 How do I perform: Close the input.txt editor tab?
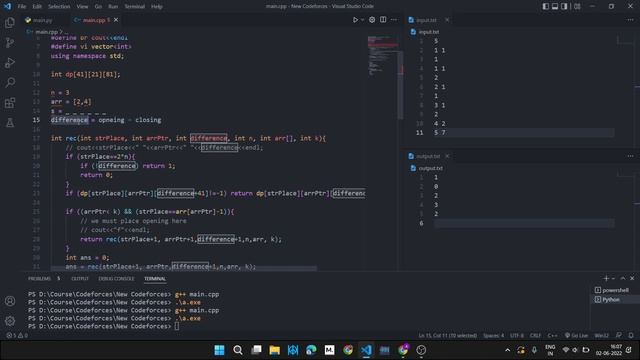pos(447,20)
